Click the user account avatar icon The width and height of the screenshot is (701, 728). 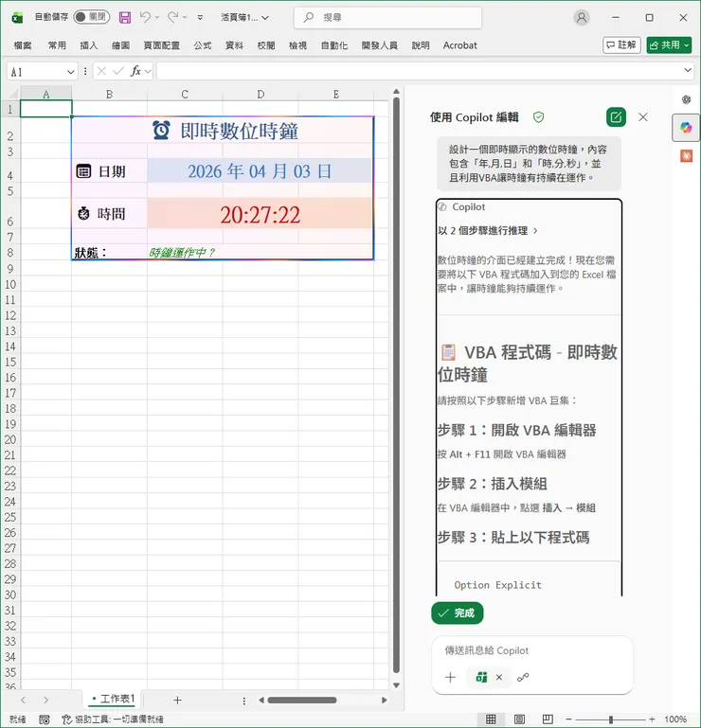click(581, 18)
